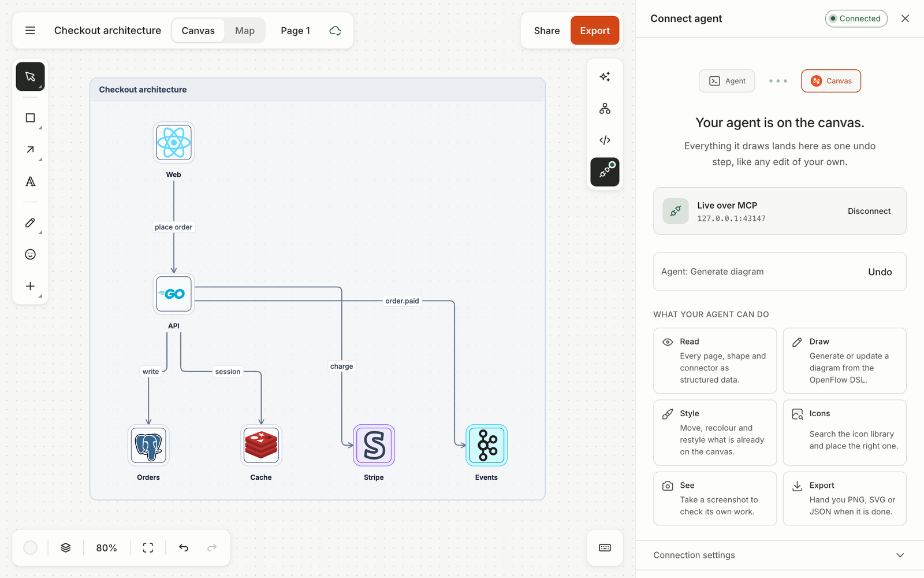Open the plus add-more tools
This screenshot has width=924, height=578.
tap(30, 286)
